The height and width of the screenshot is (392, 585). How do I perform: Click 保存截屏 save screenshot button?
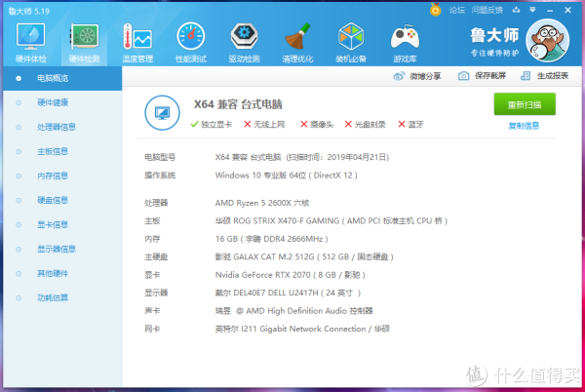point(482,76)
